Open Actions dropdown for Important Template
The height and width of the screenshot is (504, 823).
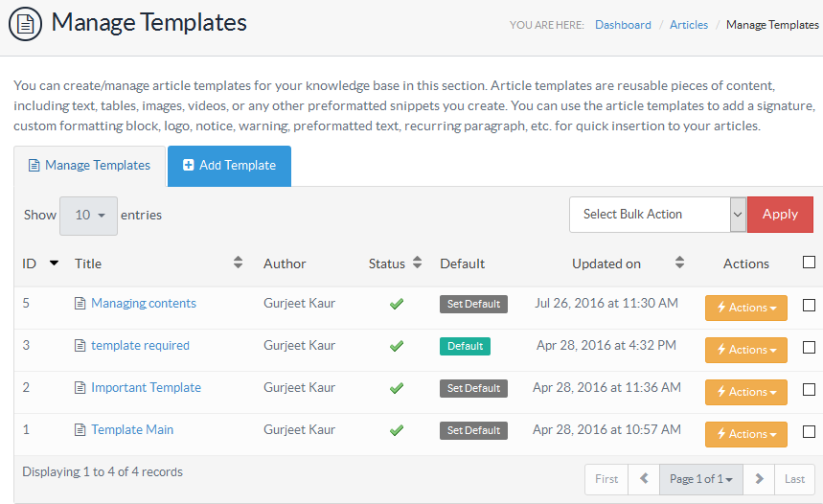pos(745,392)
